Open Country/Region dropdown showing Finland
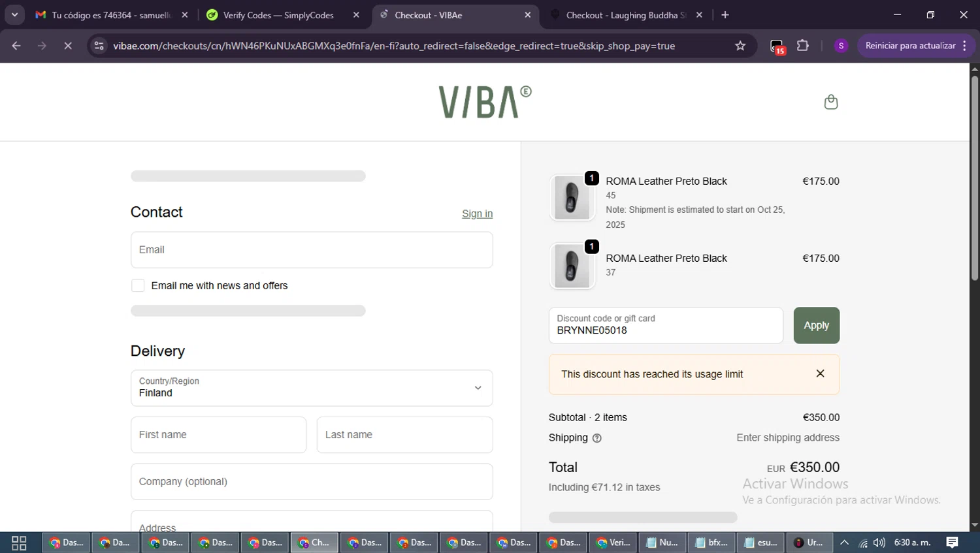980x553 pixels. pos(312,388)
